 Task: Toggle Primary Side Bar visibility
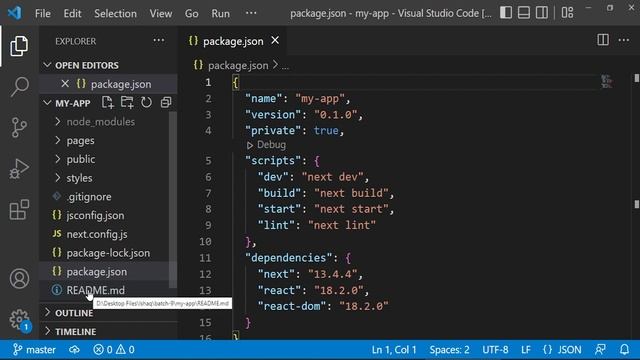(x=506, y=13)
